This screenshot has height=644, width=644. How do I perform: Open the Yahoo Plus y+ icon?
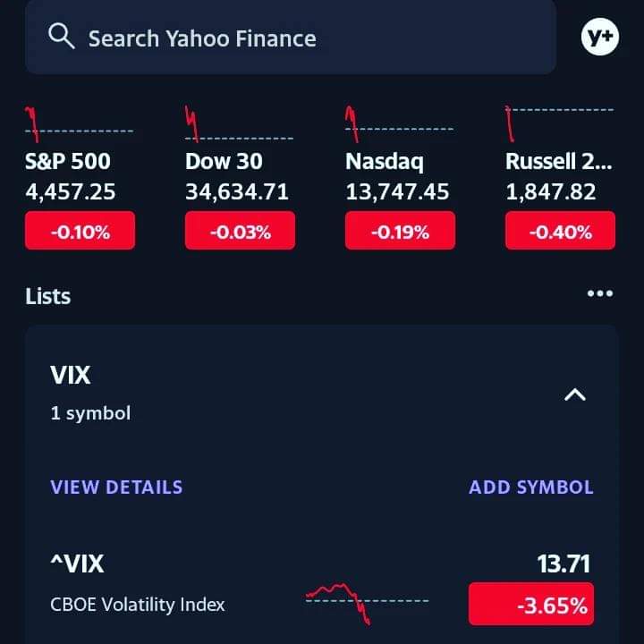[600, 37]
